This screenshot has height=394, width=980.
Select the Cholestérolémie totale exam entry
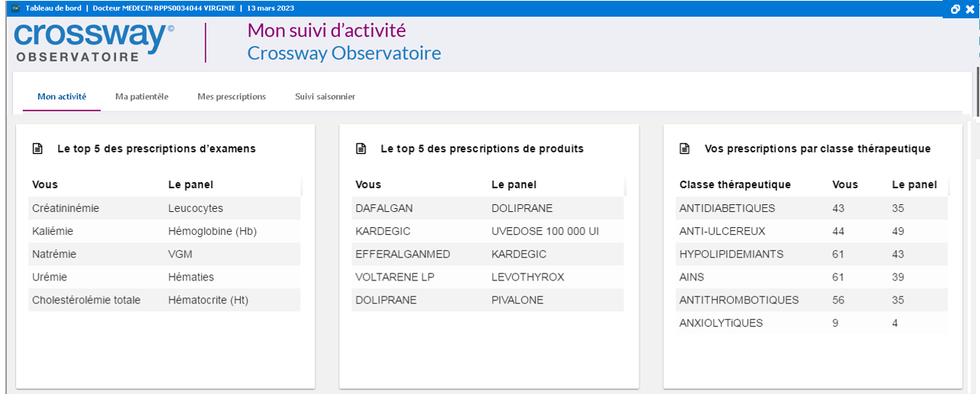(x=86, y=300)
